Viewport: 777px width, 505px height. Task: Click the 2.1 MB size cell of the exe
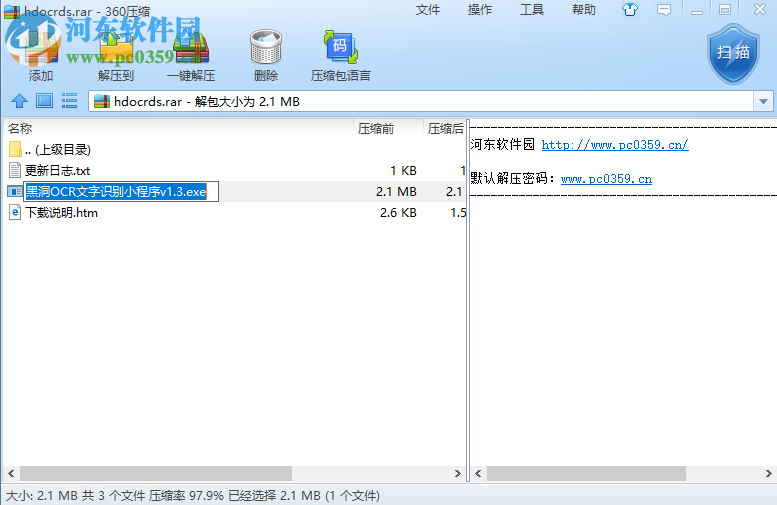point(396,191)
